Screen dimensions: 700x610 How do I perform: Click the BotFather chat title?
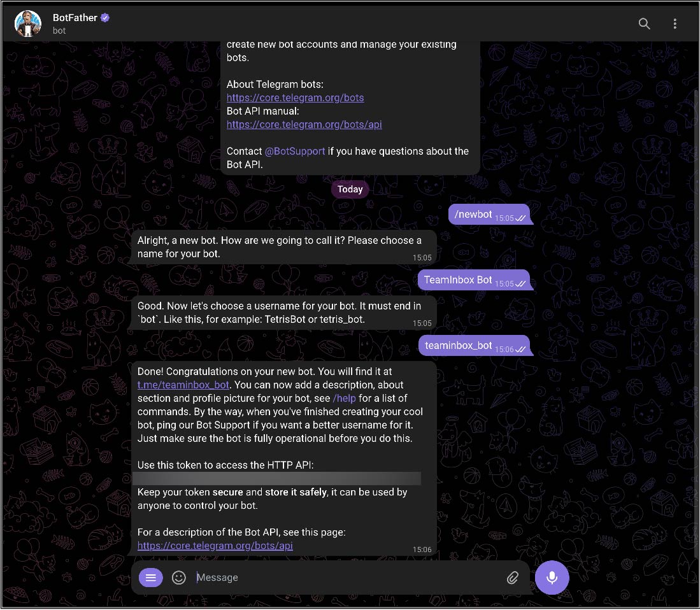click(x=75, y=18)
